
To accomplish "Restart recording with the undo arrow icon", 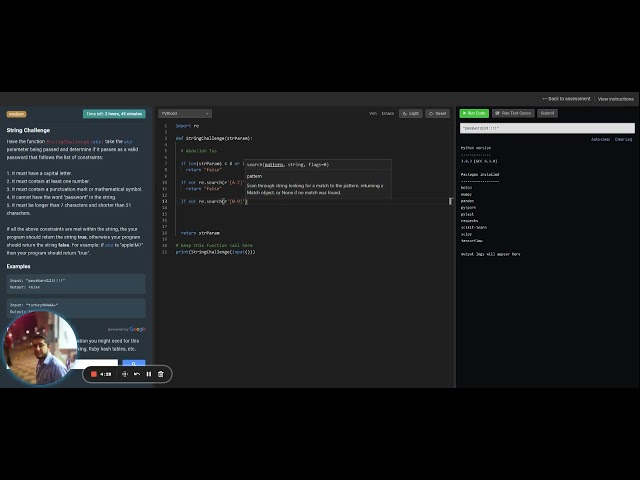I will (137, 374).
